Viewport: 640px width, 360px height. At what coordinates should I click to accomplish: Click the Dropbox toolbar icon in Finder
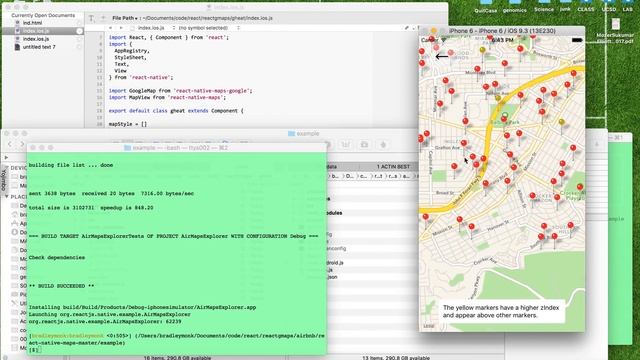click(x=383, y=144)
